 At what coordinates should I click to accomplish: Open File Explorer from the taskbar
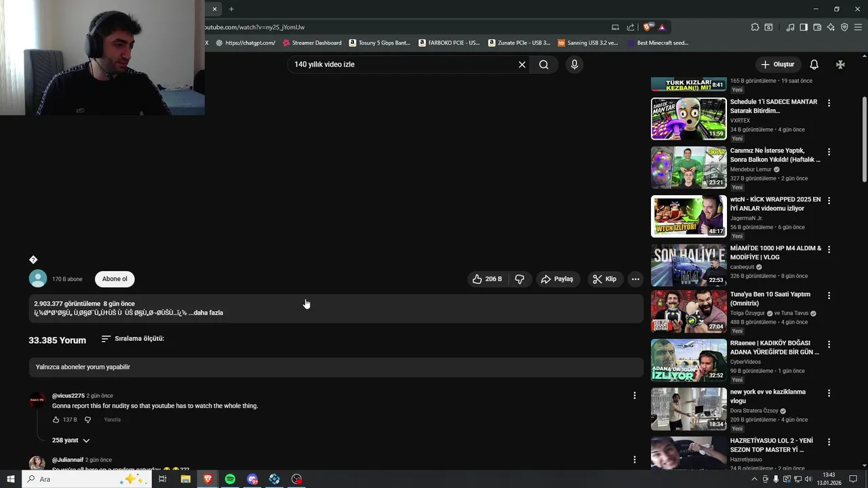coord(185,479)
